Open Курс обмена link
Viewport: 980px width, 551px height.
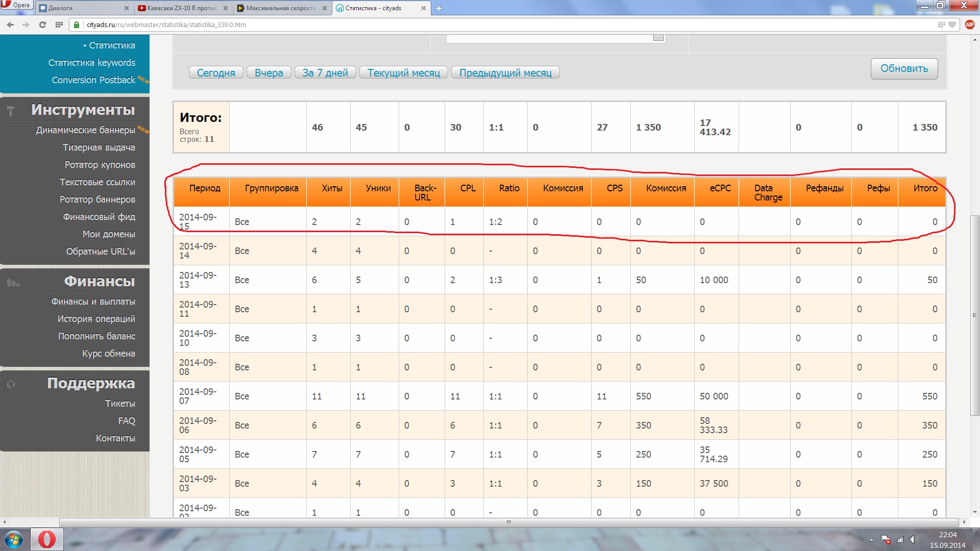[108, 354]
